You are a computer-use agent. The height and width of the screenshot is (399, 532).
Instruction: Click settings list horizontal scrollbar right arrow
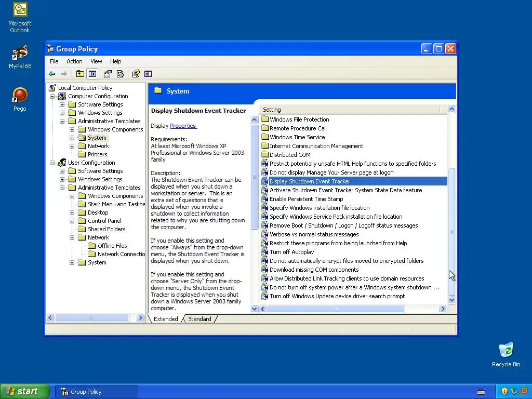pos(443,309)
